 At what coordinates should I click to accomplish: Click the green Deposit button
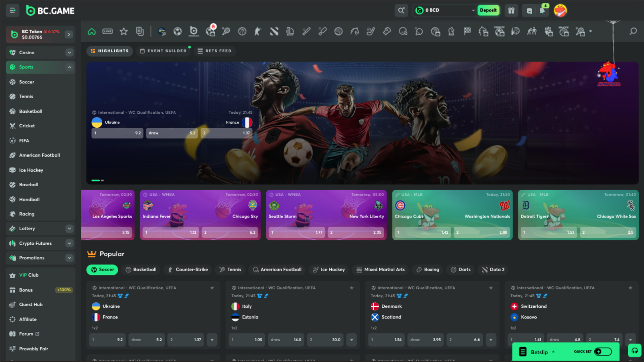pos(488,10)
